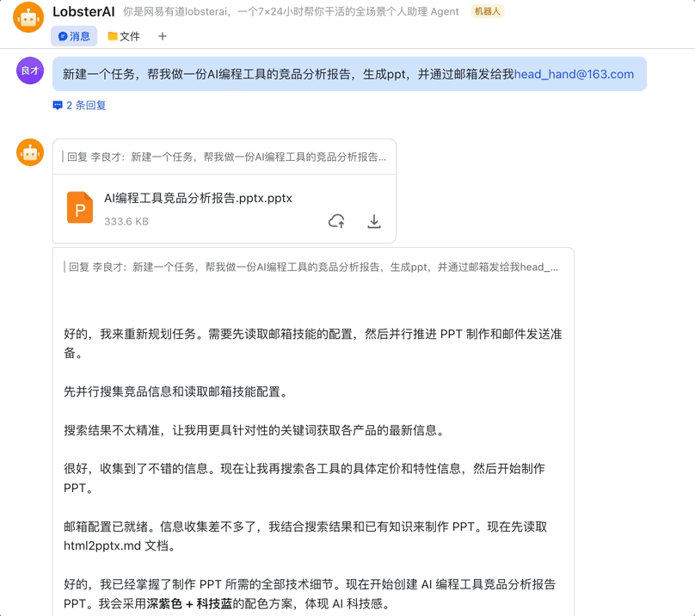The height and width of the screenshot is (616, 695).
Task: Click the download icon for the pptx file
Action: coord(374,221)
